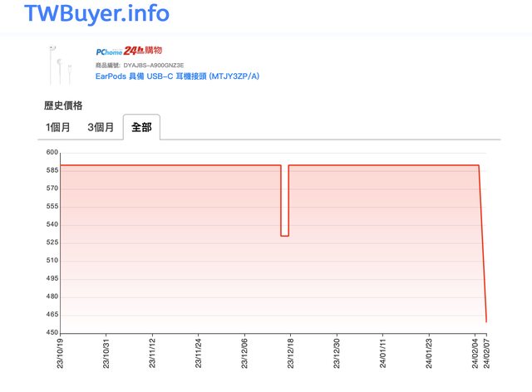532x392 pixels.
Task: Click the EarPods product thumbnail image
Action: [x=61, y=64]
